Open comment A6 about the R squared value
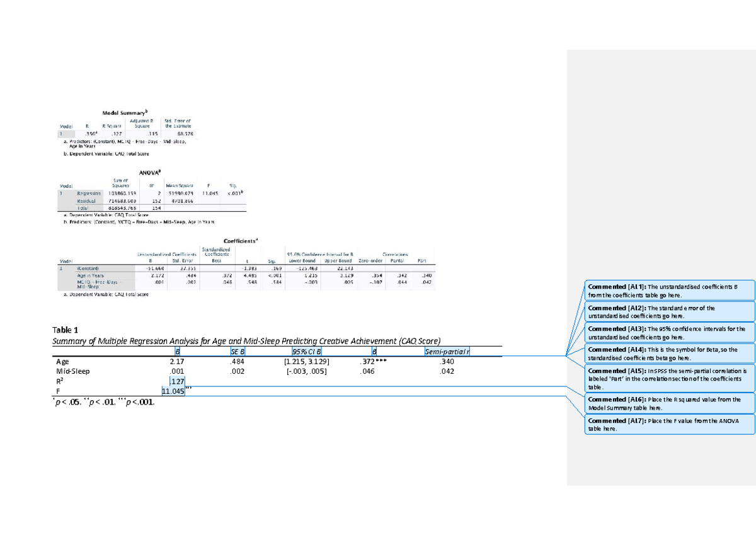The image size is (756, 535). [x=668, y=404]
